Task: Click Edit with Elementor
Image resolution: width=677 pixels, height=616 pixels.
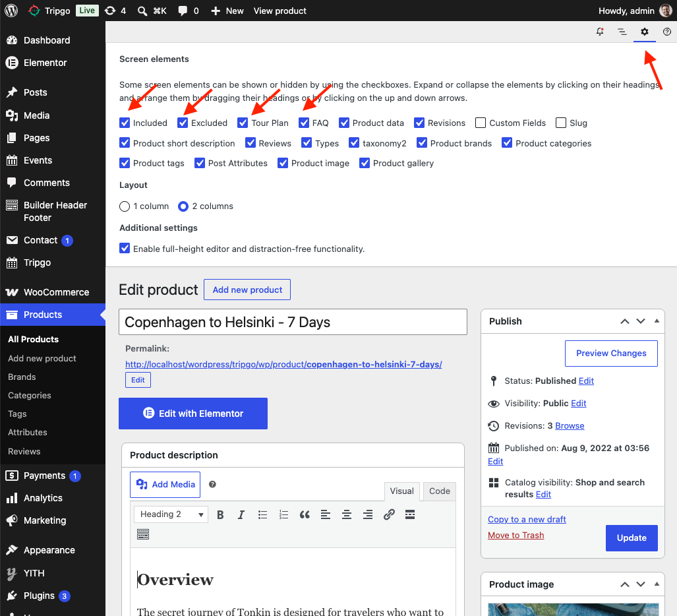Action: [193, 414]
